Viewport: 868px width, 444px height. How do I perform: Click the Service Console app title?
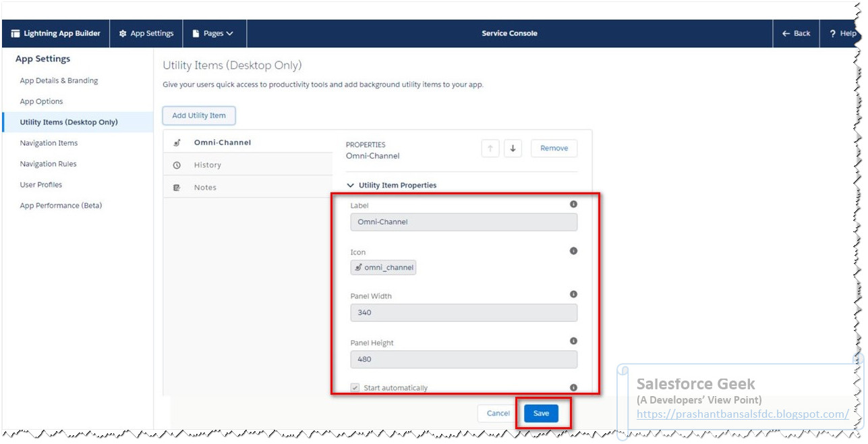pyautogui.click(x=509, y=33)
